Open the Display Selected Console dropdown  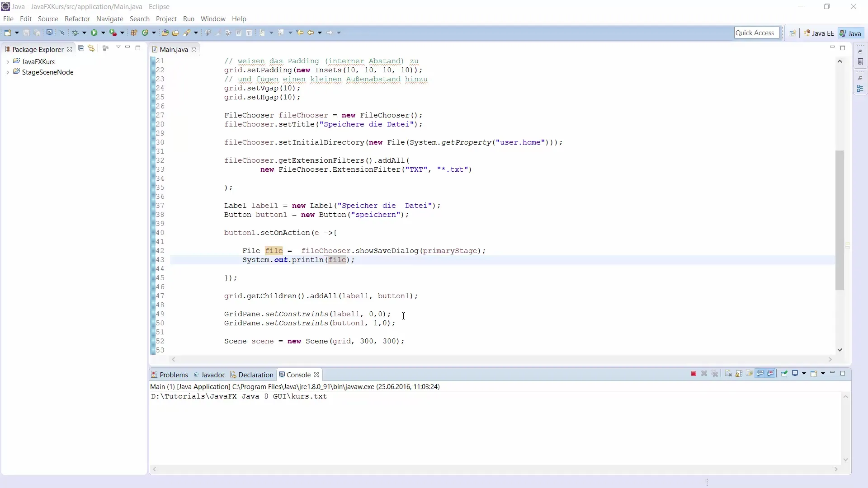click(x=804, y=374)
